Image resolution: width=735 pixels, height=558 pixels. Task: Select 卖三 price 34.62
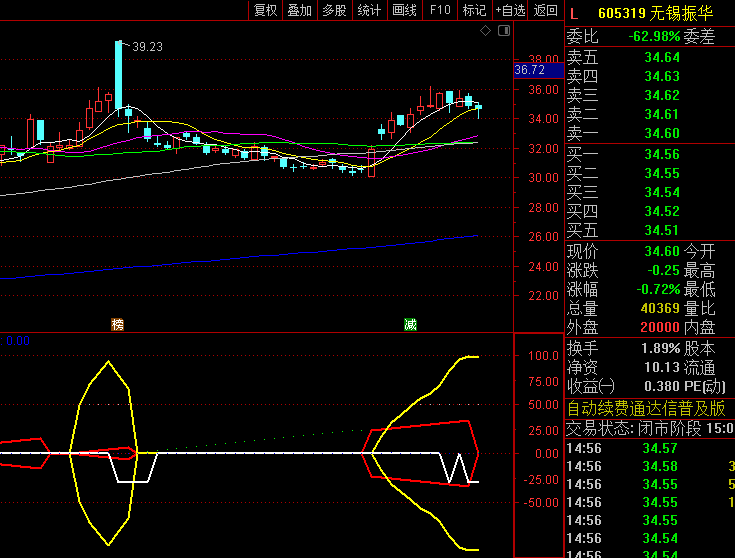(662, 95)
